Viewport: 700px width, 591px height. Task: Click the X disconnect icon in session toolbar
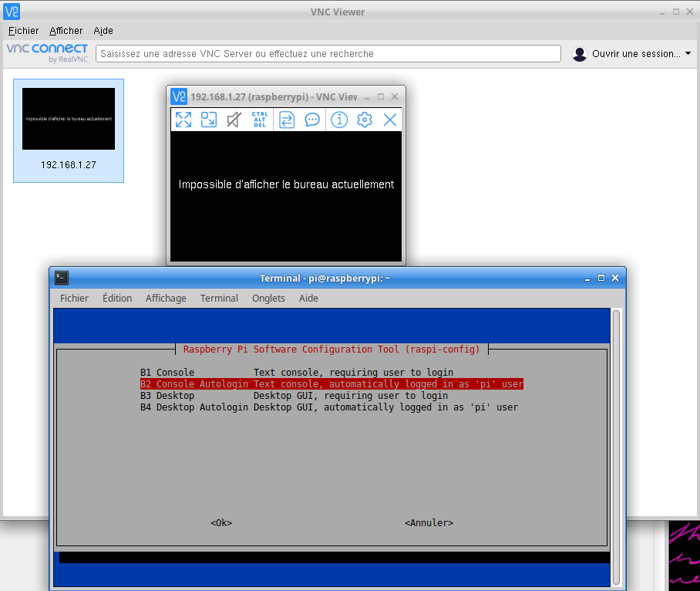(390, 120)
